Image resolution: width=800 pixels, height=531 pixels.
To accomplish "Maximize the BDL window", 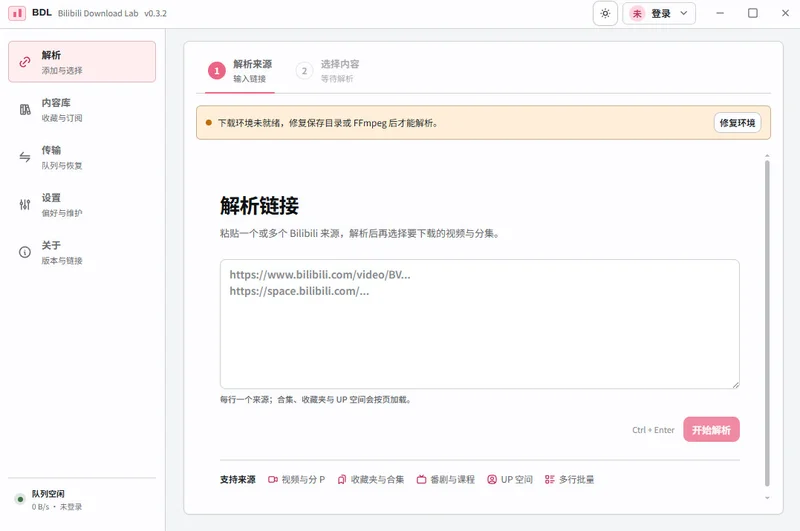I will (753, 13).
